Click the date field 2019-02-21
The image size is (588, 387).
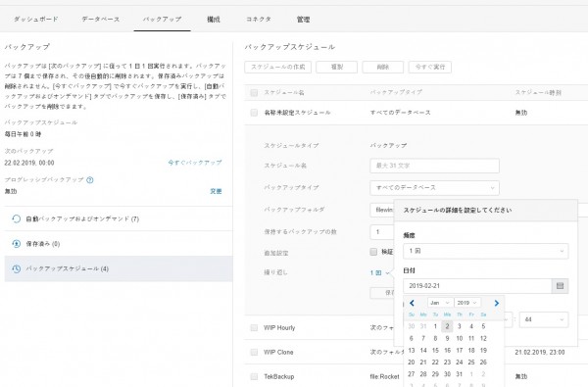(x=477, y=286)
